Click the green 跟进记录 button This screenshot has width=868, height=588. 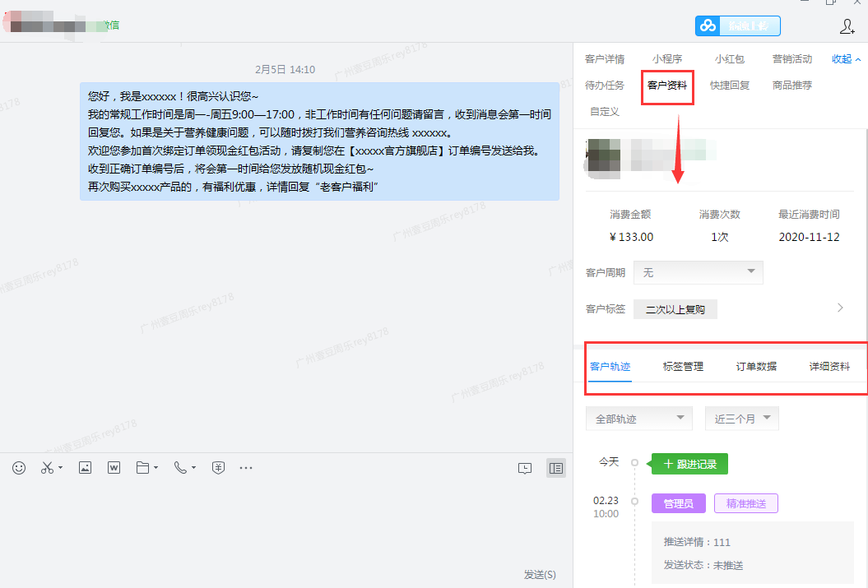689,464
